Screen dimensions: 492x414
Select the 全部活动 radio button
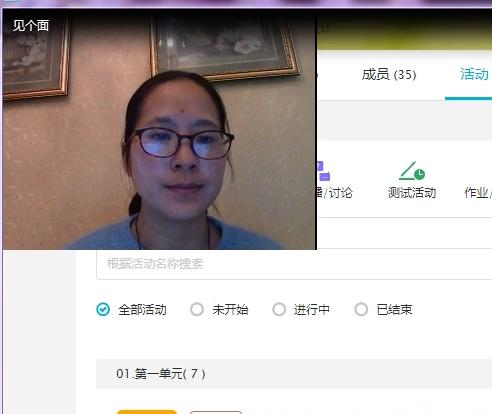[x=103, y=309]
